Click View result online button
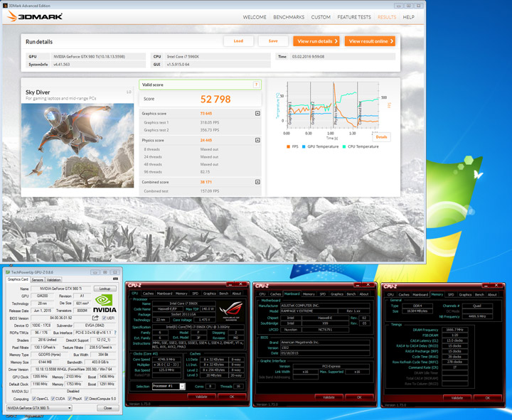Screen dimensions: 512x420 (370, 41)
